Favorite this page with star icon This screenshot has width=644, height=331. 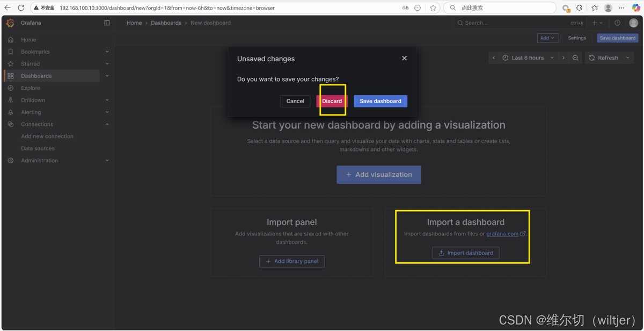click(433, 8)
